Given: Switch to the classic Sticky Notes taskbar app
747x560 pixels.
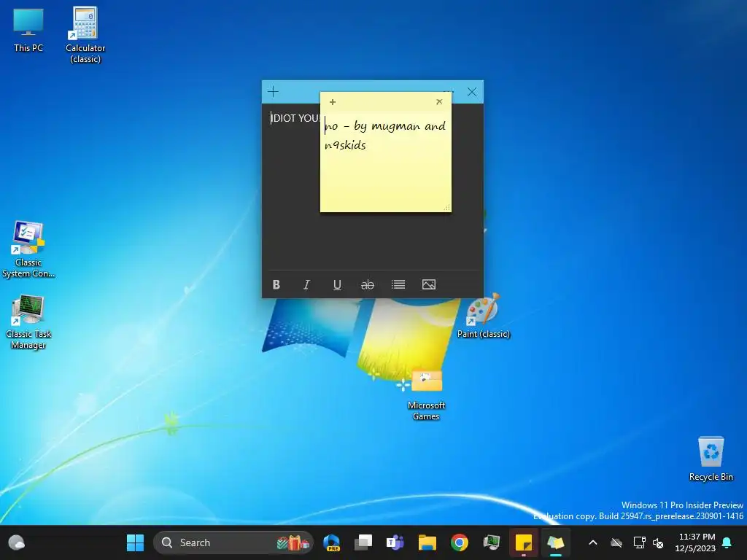Looking at the screenshot, I should tap(555, 542).
